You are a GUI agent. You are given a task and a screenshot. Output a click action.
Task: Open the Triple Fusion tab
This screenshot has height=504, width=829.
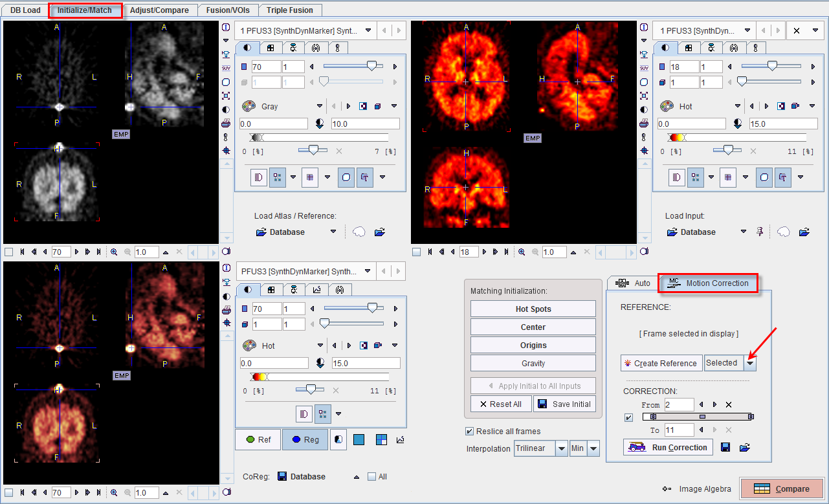point(289,10)
